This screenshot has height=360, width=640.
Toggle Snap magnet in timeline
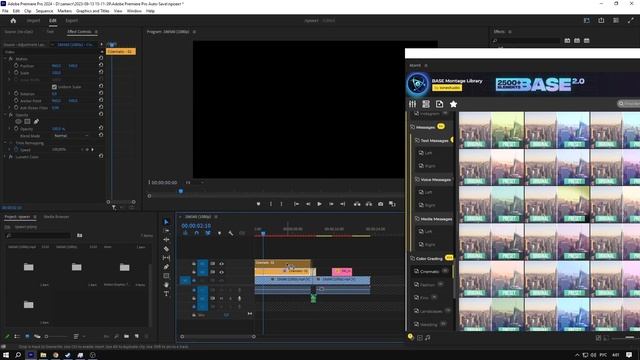(196, 233)
